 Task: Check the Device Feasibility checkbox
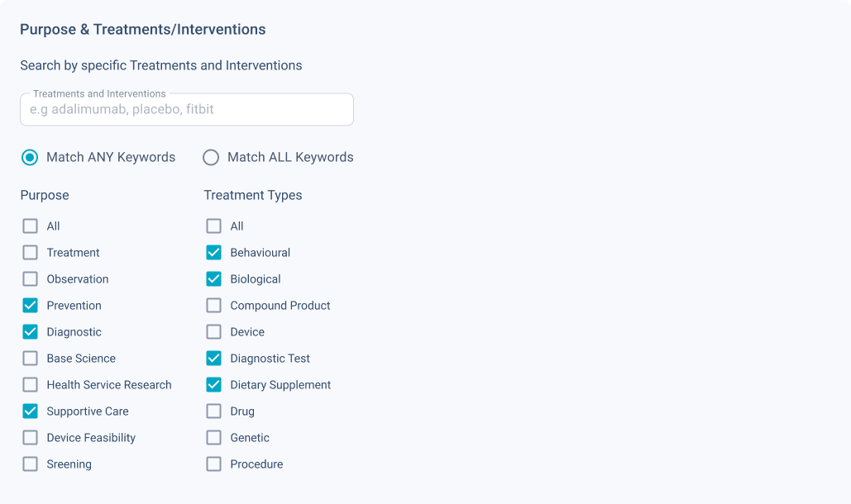31,438
